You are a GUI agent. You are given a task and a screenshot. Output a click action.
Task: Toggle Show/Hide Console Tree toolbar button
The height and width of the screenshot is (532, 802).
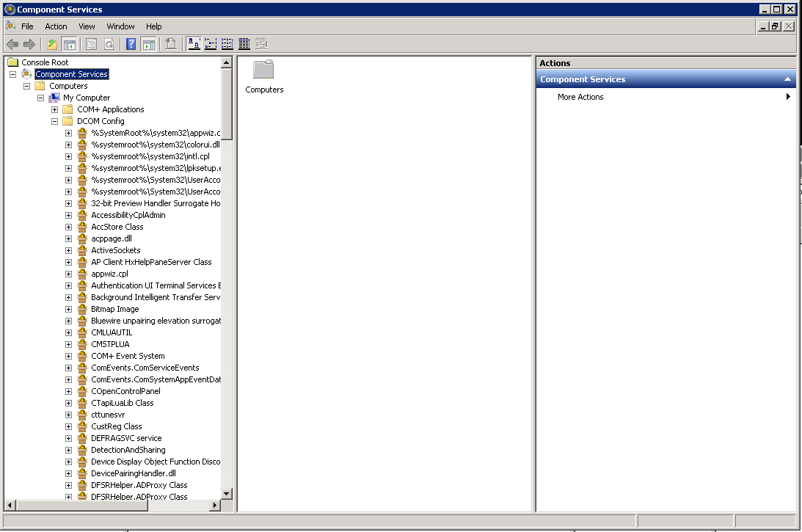(70, 44)
